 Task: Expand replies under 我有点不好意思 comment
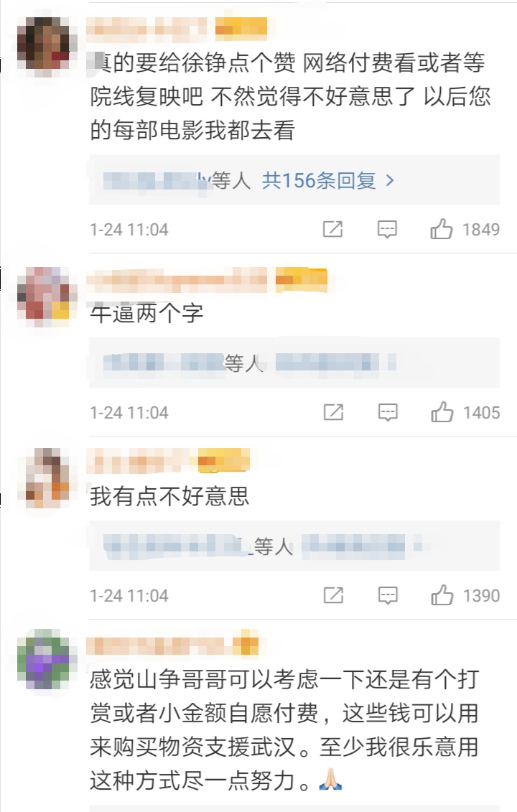point(294,546)
